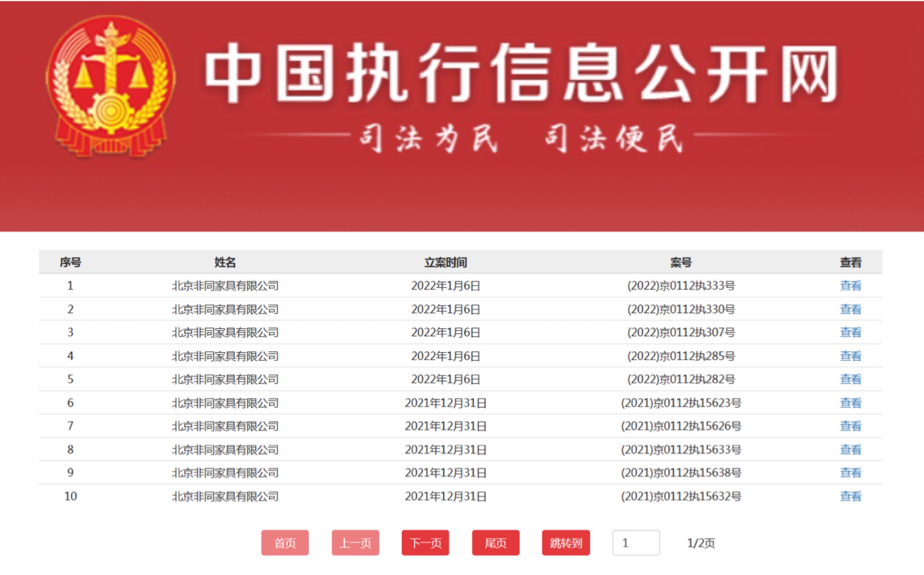Click the 序号 column header

point(70,262)
